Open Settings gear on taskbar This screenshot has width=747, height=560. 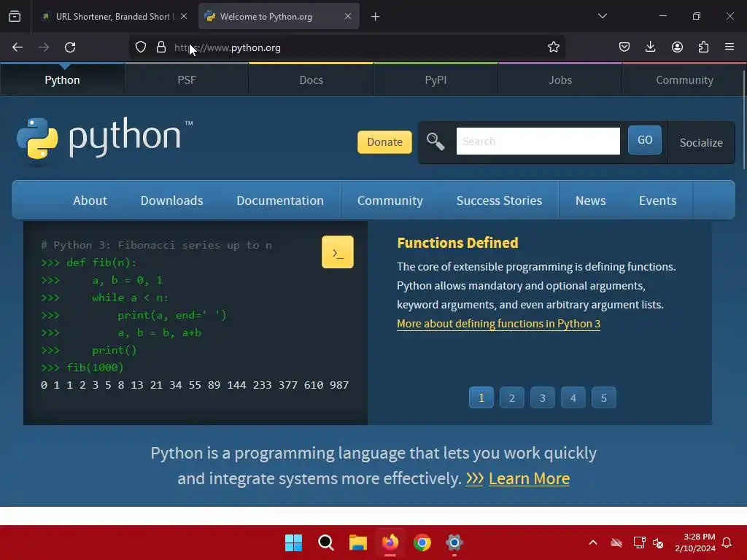(454, 542)
